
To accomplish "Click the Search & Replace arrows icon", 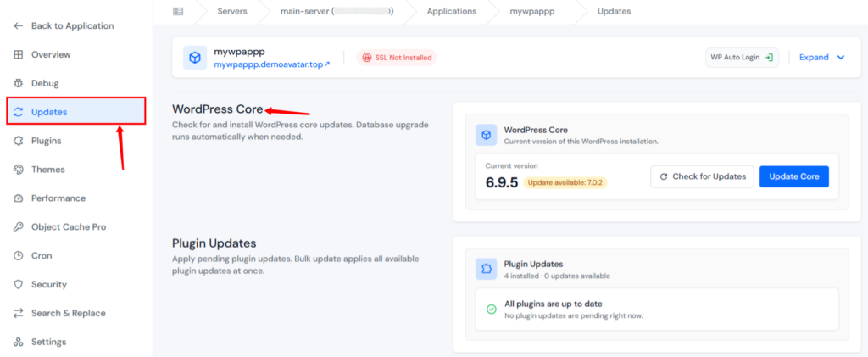I will [19, 313].
